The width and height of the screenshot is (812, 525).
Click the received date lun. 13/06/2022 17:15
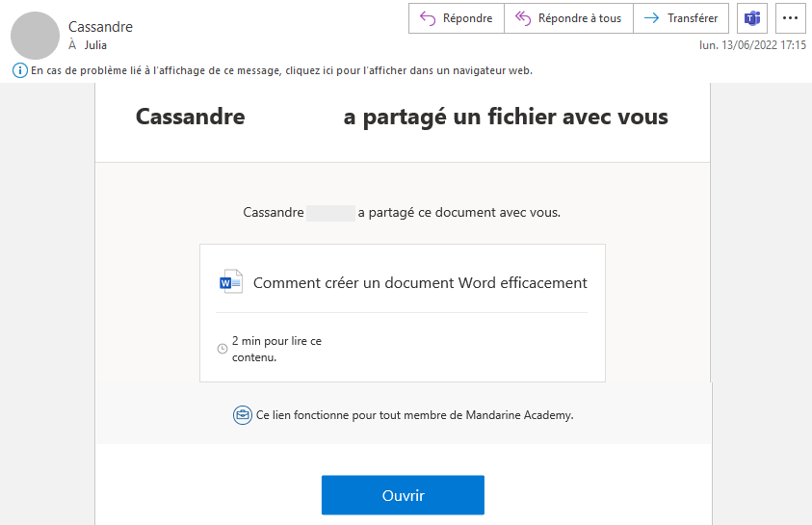(x=752, y=45)
